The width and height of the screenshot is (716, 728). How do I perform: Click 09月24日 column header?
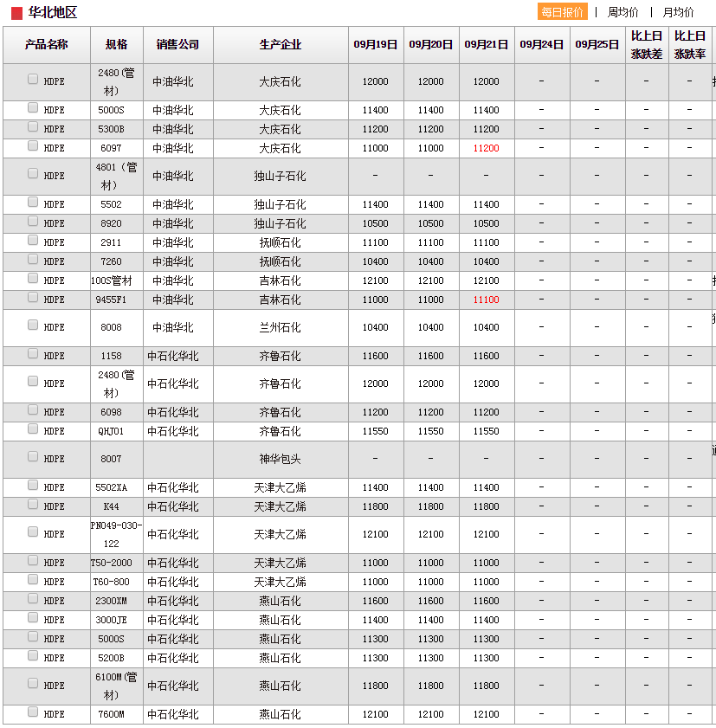point(542,44)
